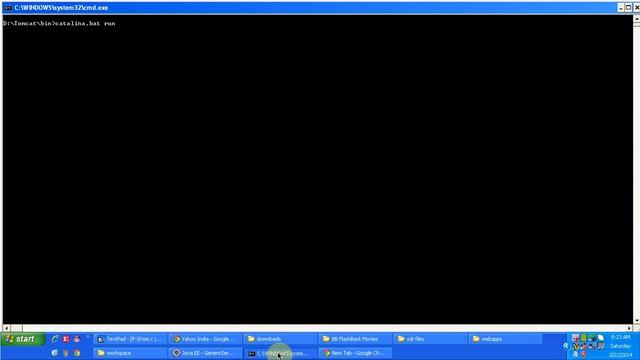640x360 pixels.
Task: Switch to the Yahoo India Chrome window
Action: 205,339
